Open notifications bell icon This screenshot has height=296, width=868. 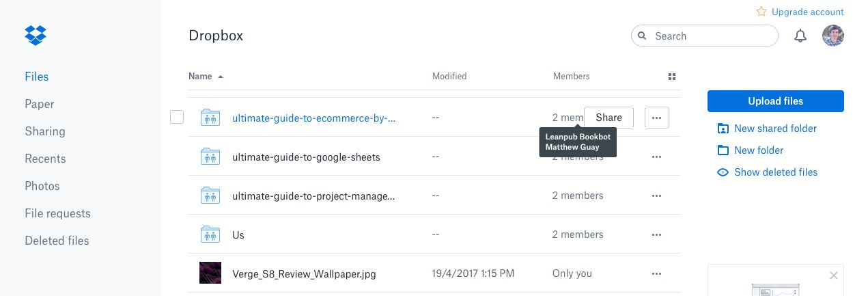coord(800,36)
